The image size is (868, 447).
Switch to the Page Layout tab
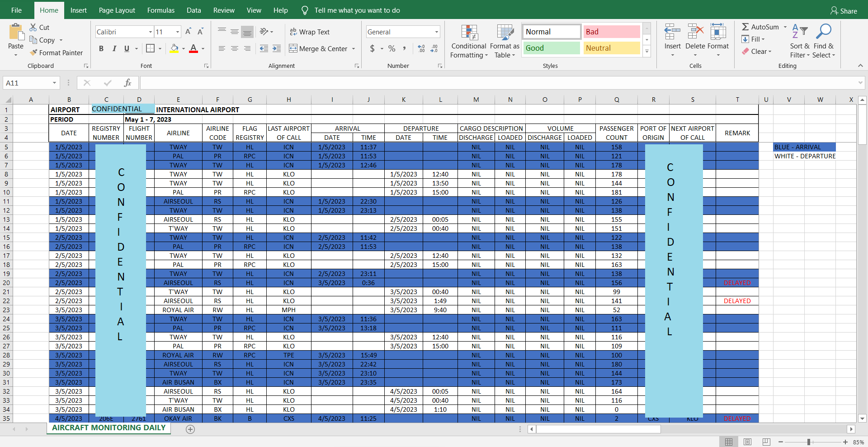(117, 10)
